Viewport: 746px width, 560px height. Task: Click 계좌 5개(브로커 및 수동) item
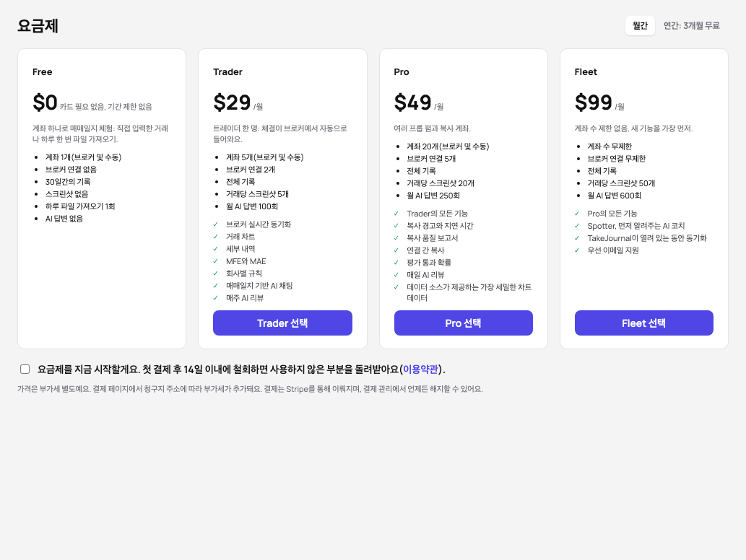264,157
